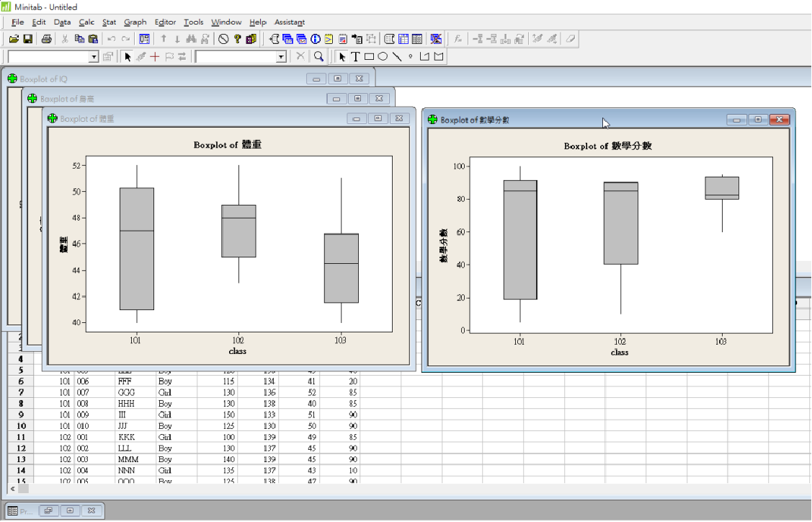Viewport: 812px width, 522px height.
Task: Minimize the Boxplot of 體重 window
Action: click(356, 119)
